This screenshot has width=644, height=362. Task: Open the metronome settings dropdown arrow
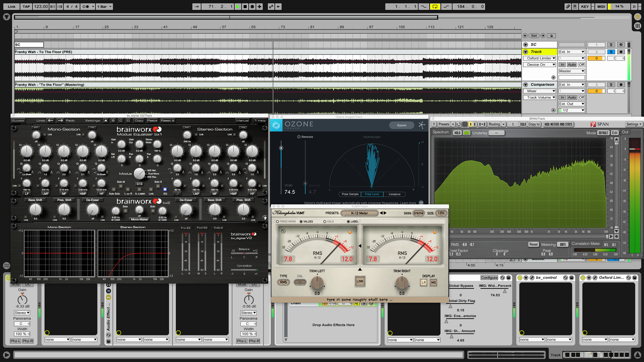click(93, 6)
